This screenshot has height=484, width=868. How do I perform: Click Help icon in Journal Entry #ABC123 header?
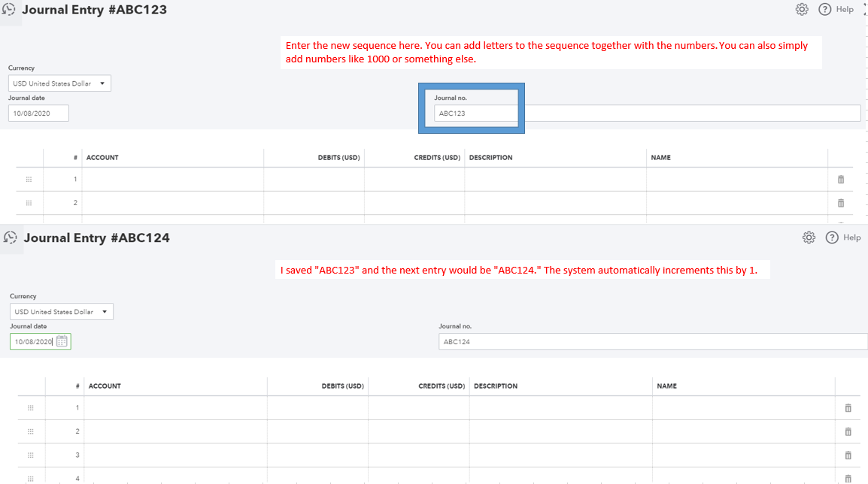coord(825,10)
